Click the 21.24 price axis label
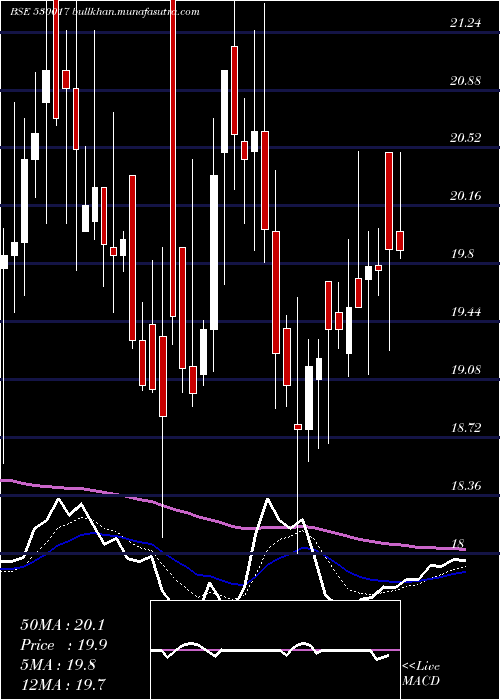The image size is (500, 700). tap(466, 23)
